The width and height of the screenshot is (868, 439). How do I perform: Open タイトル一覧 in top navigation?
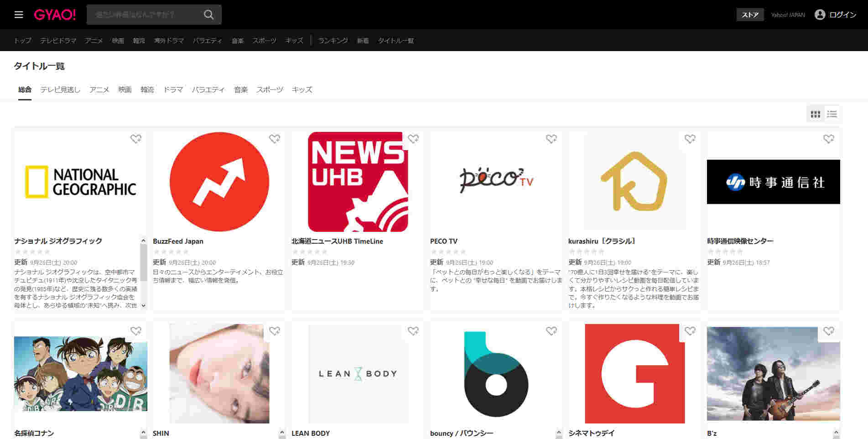[x=396, y=41]
